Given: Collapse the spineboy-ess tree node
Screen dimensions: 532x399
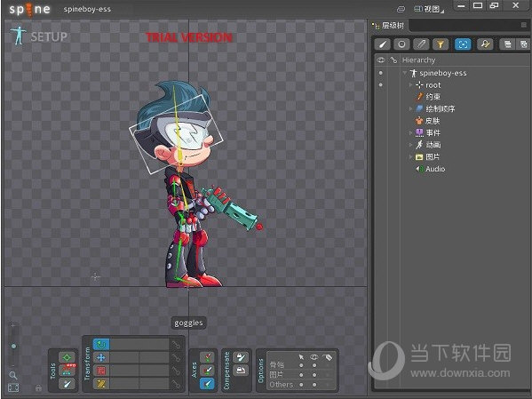Looking at the screenshot, I should click(405, 73).
